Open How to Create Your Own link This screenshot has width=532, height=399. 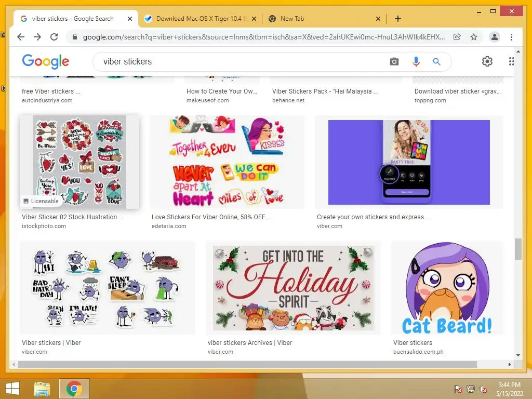tap(222, 91)
